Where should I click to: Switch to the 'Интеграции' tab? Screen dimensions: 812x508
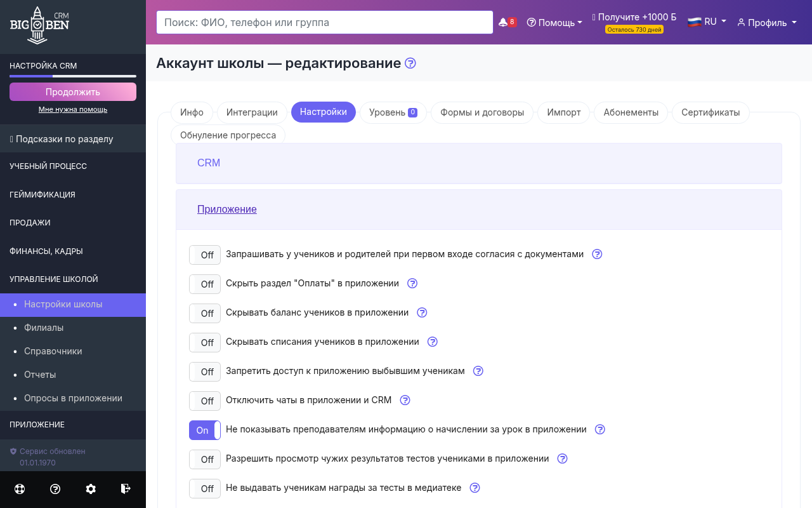pyautogui.click(x=252, y=112)
